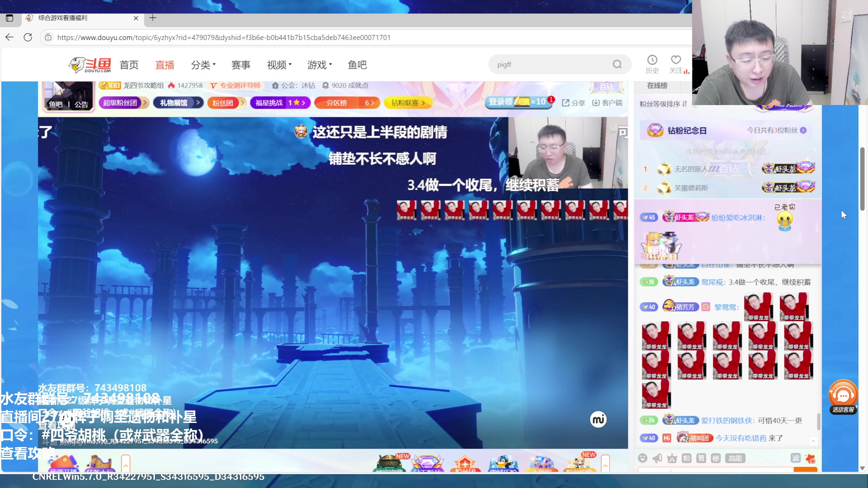The image size is (868, 488).
Task: Click the penguin 雪域 icon
Action: (504, 463)
